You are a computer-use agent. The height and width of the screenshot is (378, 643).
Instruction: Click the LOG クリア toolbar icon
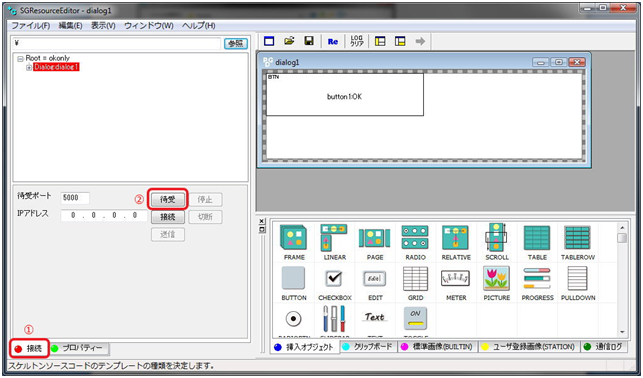(357, 41)
